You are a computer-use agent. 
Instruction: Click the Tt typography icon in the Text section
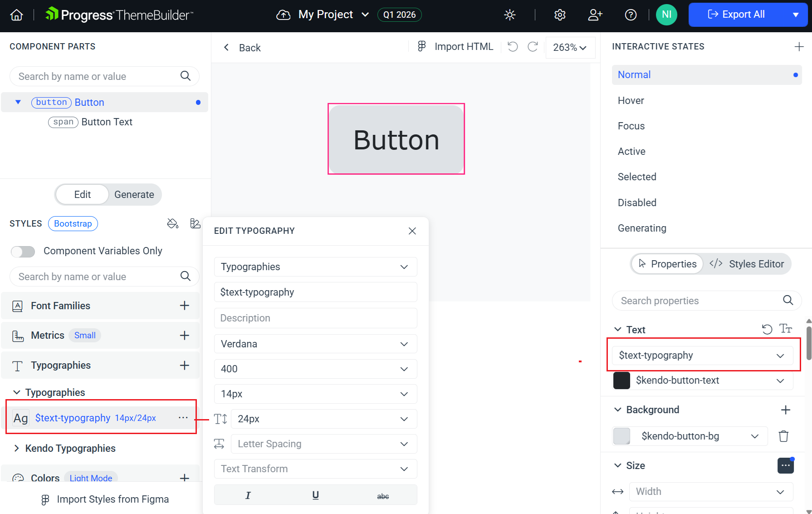[x=786, y=329]
